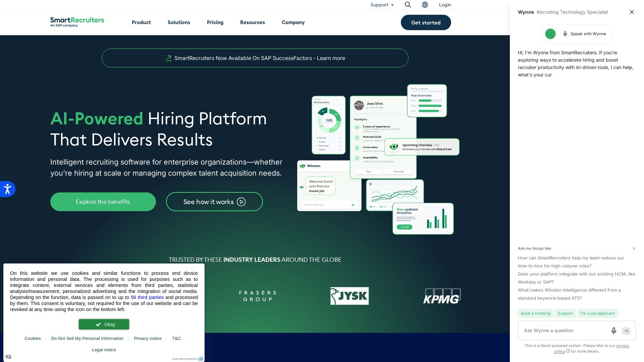
Task: Click Speak with Wynne button
Action: coord(577,34)
